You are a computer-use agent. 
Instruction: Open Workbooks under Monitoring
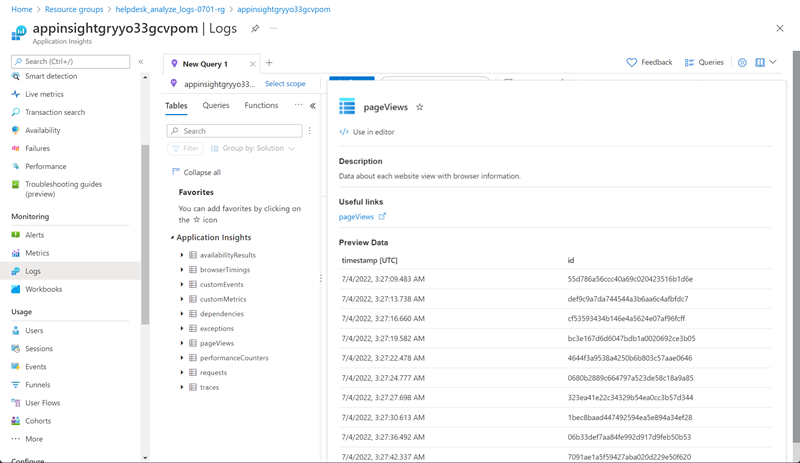pyautogui.click(x=44, y=289)
